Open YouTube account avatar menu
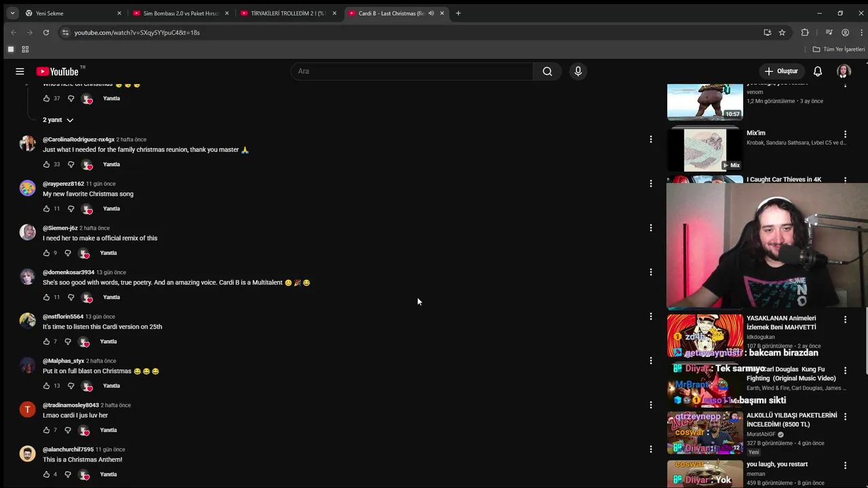Screen dimensions: 868x488 pos(844,71)
